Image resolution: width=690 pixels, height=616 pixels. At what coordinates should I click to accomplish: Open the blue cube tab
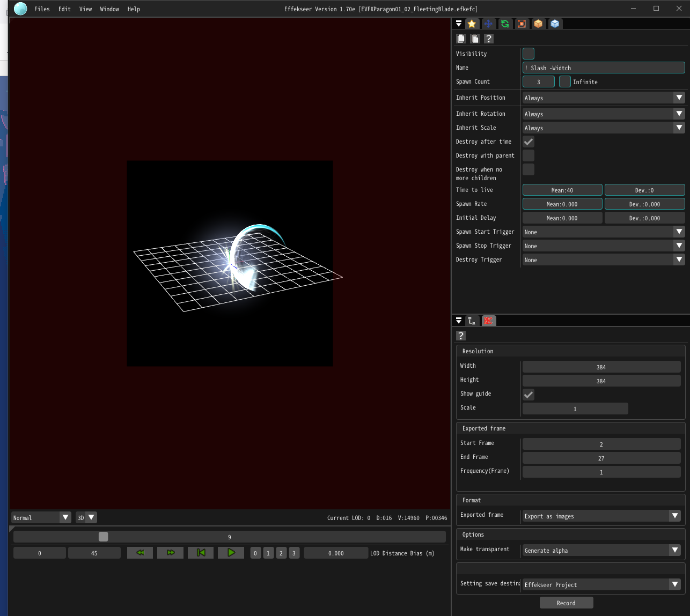point(555,24)
